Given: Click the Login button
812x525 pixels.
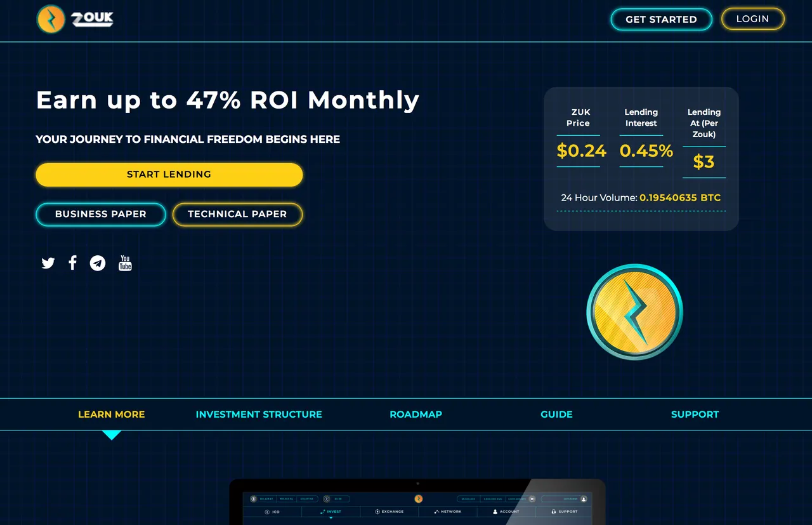Looking at the screenshot, I should [x=753, y=19].
